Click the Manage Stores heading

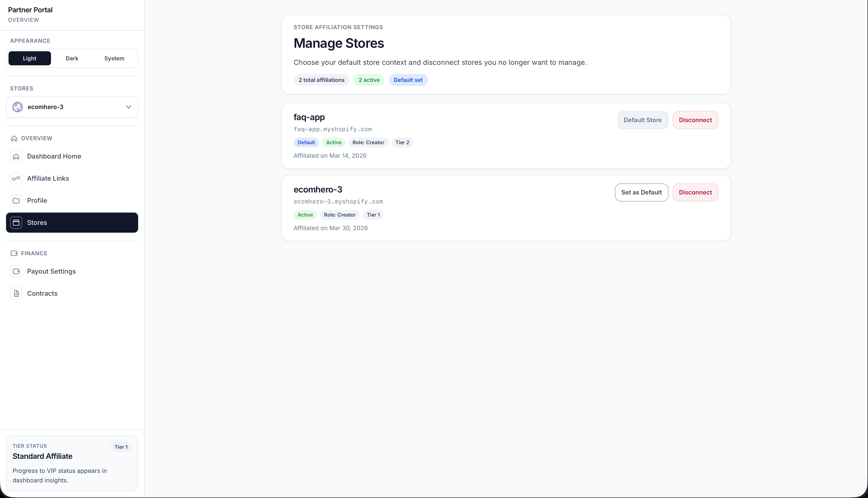(x=339, y=43)
